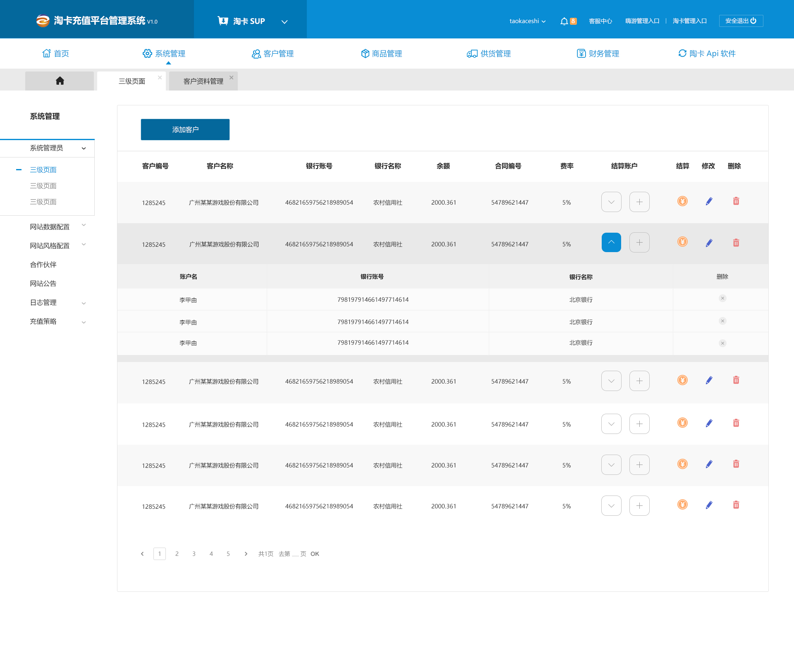Open 网站公告 sidebar item

point(43,284)
